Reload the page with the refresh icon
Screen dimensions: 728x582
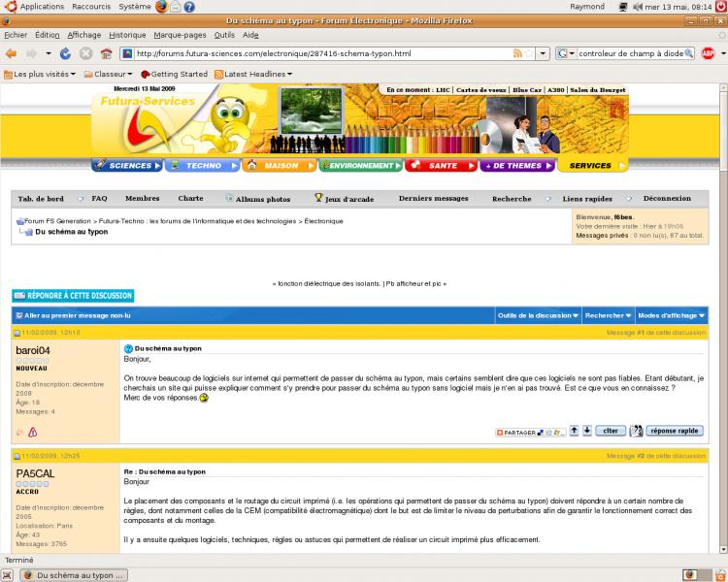coord(65,54)
